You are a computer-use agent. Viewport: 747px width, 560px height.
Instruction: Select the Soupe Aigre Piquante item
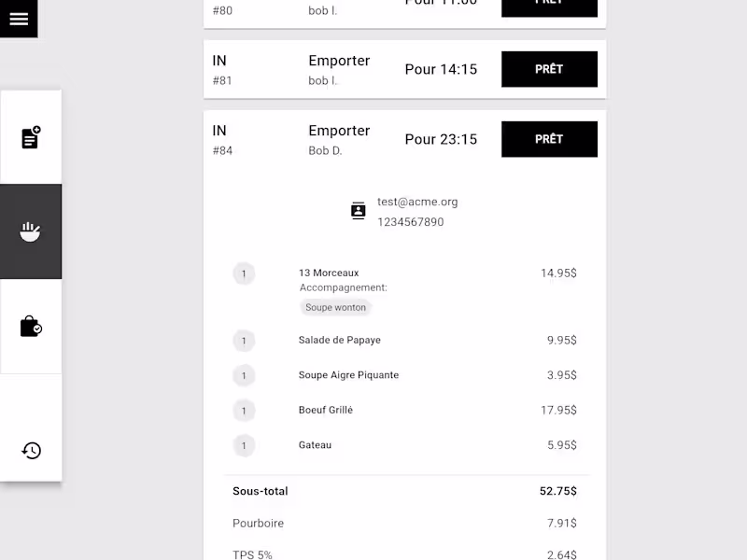coord(348,375)
